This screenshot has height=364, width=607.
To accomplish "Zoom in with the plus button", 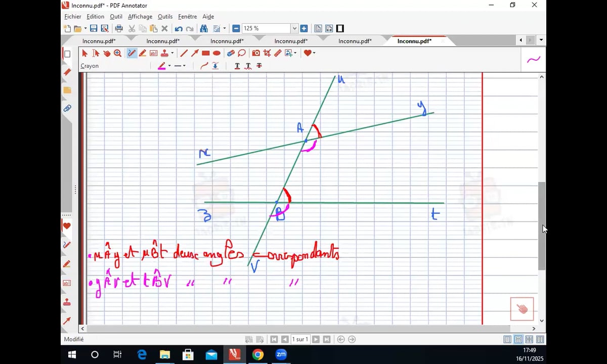I will click(x=304, y=29).
